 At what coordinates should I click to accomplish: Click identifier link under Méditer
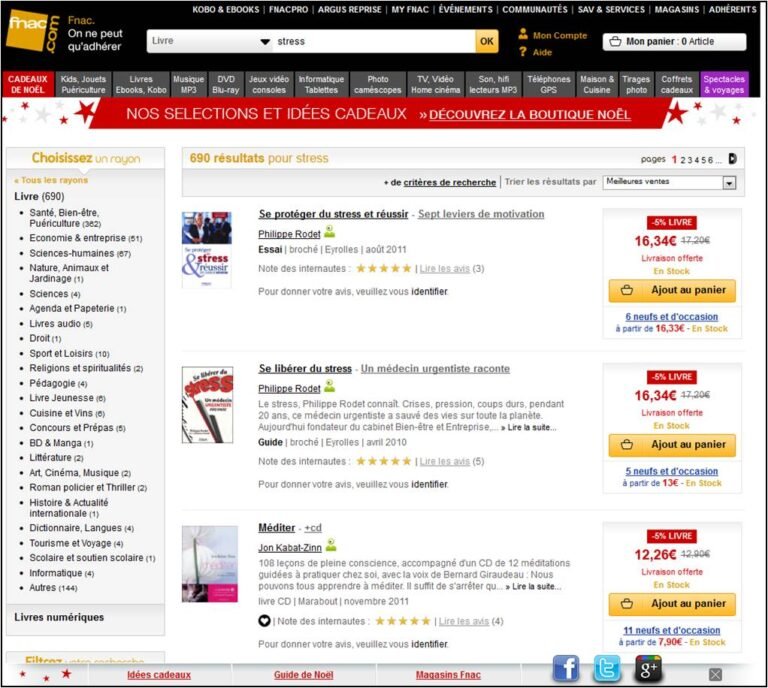click(429, 644)
